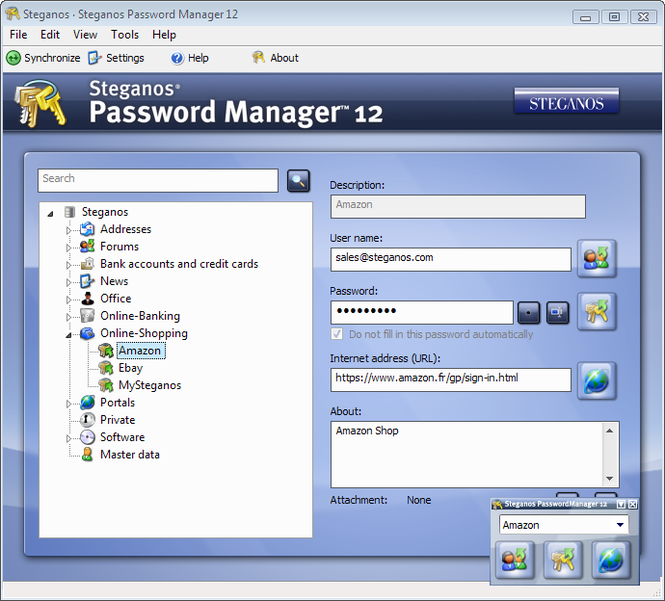Click the mini widget's down-arrow title button
Image resolution: width=665 pixels, height=601 pixels.
[621, 504]
